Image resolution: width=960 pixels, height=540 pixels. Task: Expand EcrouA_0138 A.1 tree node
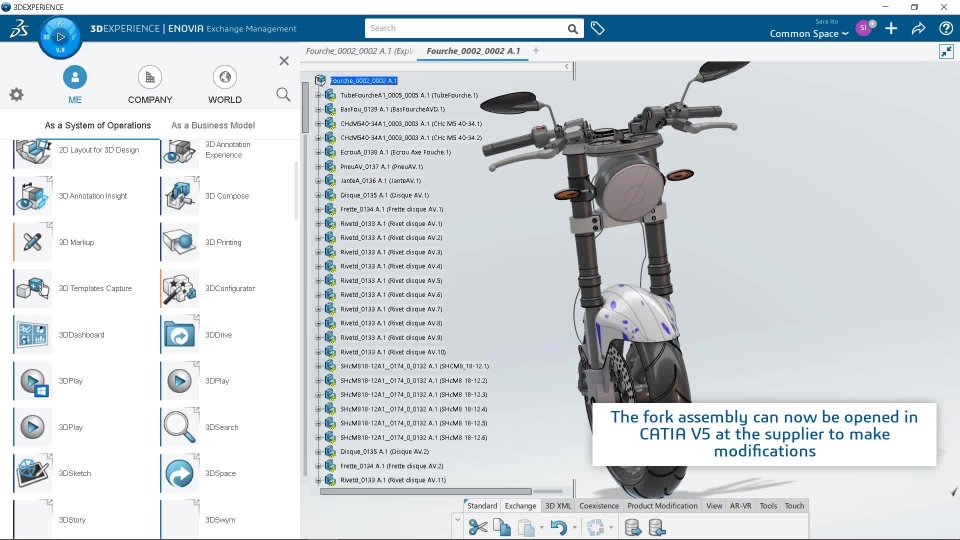point(318,152)
